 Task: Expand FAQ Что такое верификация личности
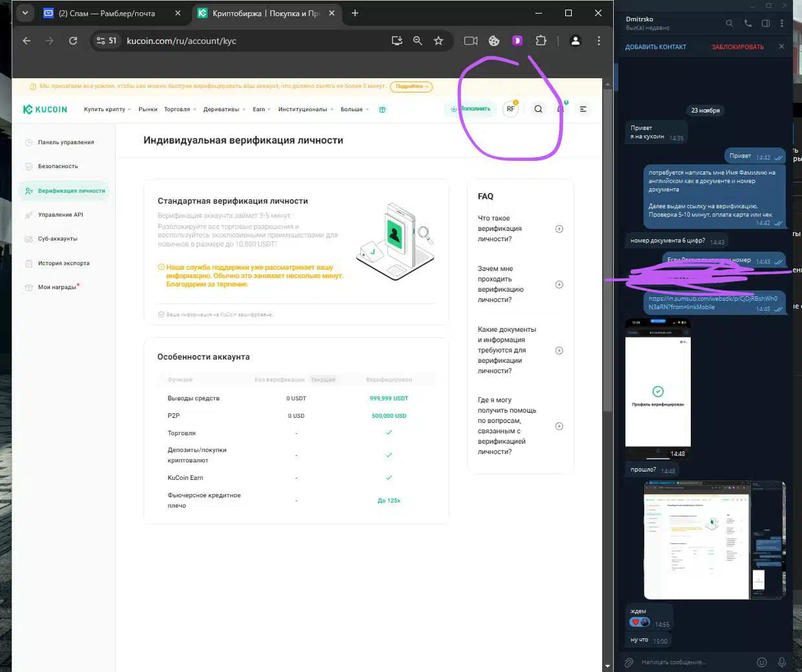(x=559, y=229)
